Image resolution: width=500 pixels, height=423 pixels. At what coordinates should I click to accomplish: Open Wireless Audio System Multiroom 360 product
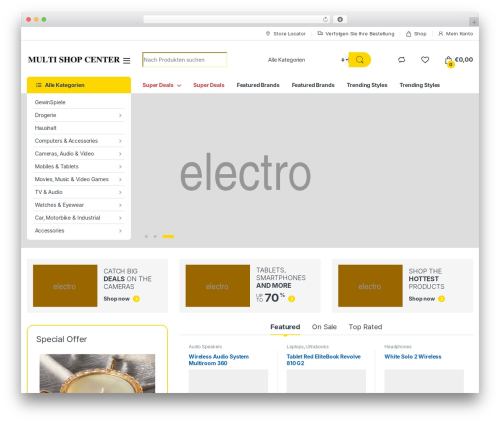pyautogui.click(x=219, y=360)
